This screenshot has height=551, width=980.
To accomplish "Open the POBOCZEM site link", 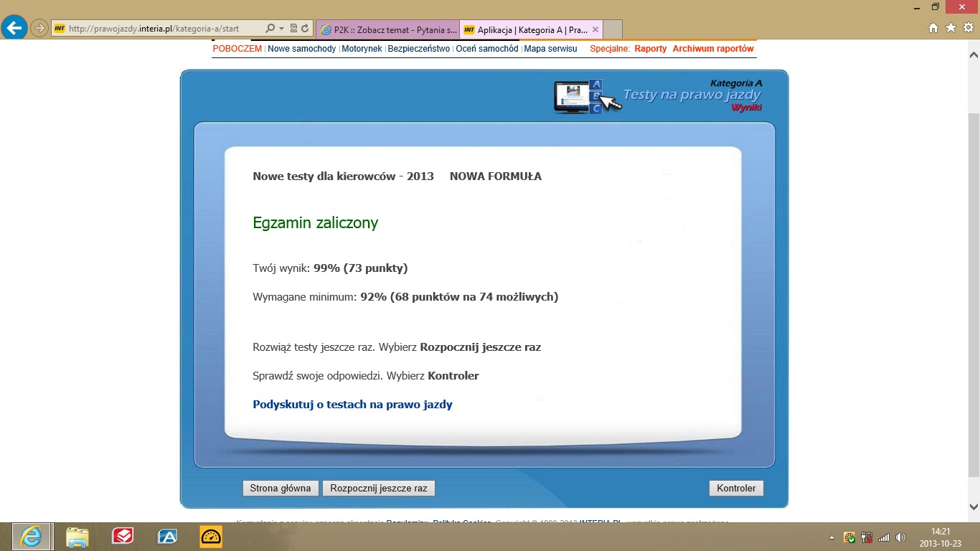I will [237, 49].
